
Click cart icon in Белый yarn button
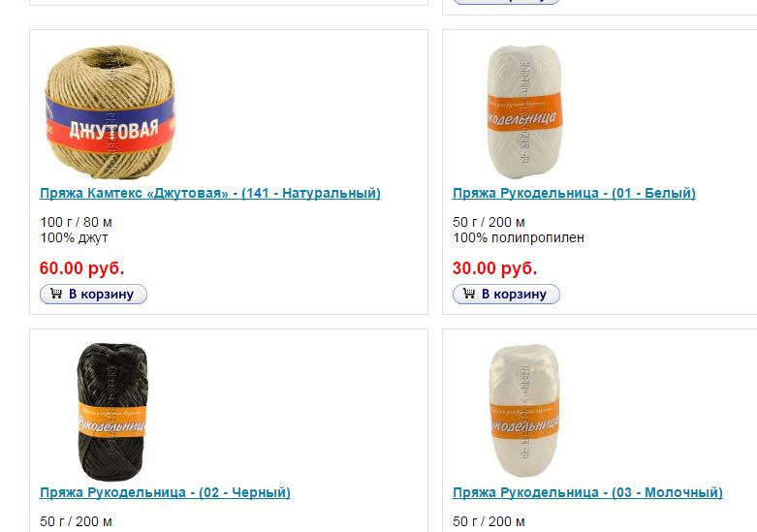(469, 294)
